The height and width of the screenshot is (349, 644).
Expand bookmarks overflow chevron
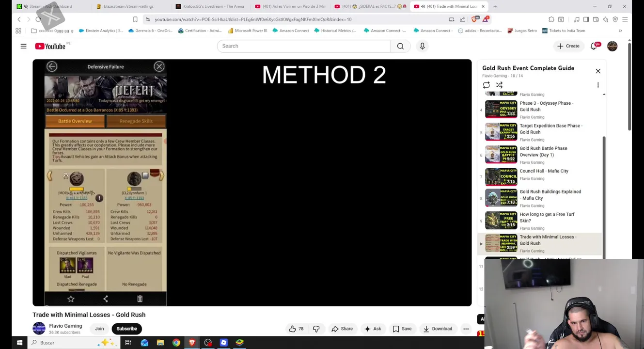620,31
